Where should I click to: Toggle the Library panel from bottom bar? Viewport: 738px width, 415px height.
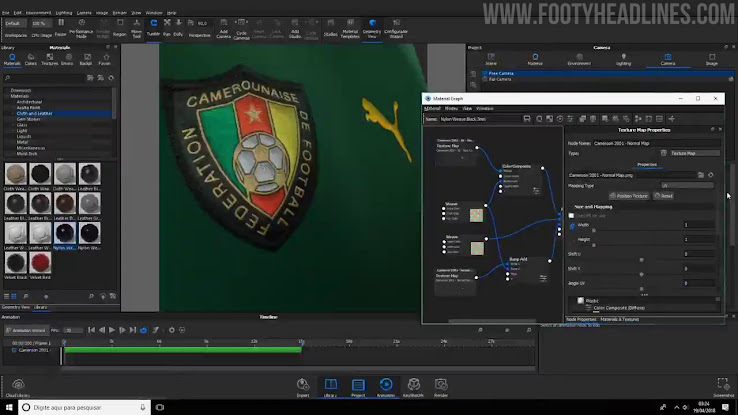[330, 387]
